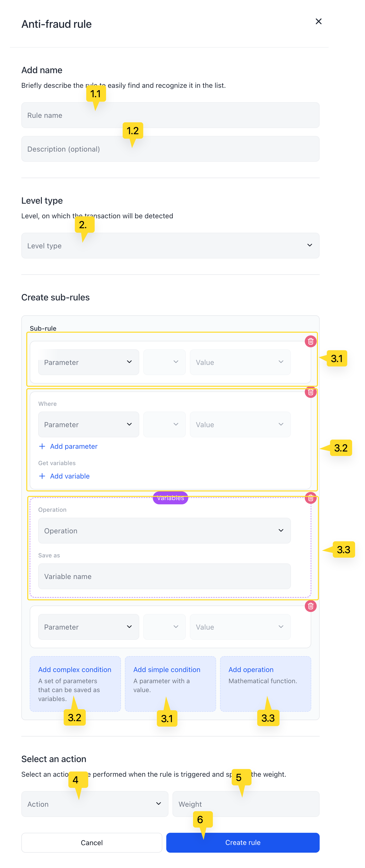Remove the Variables operation block

[310, 498]
